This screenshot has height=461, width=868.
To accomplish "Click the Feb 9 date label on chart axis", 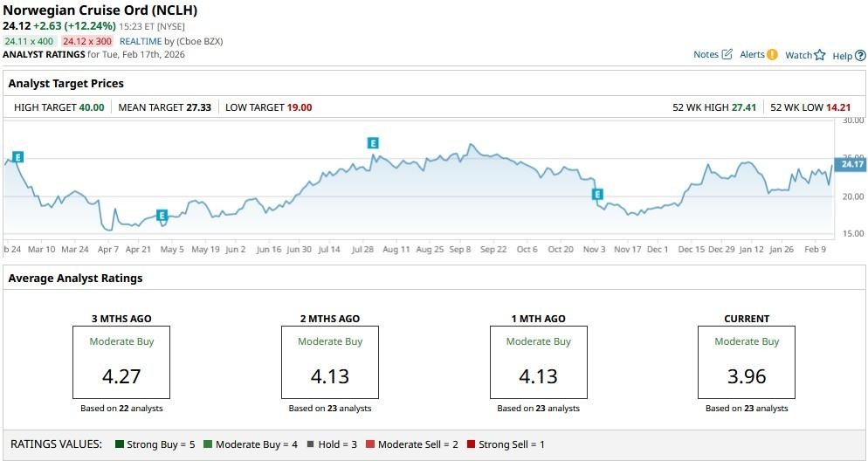I will coord(815,250).
